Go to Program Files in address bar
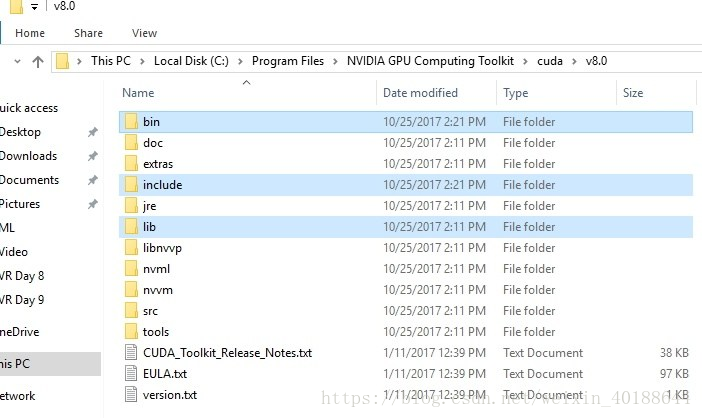This screenshot has height=418, width=702. (x=288, y=61)
